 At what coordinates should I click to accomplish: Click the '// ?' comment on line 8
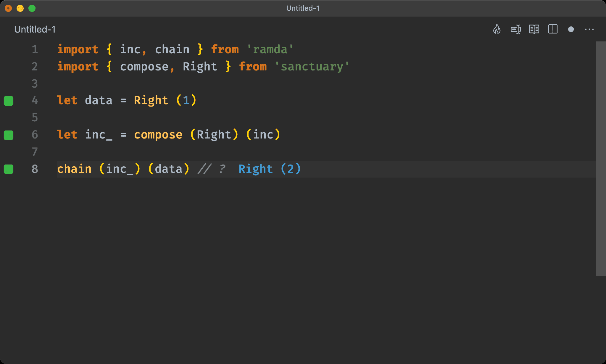coord(212,169)
